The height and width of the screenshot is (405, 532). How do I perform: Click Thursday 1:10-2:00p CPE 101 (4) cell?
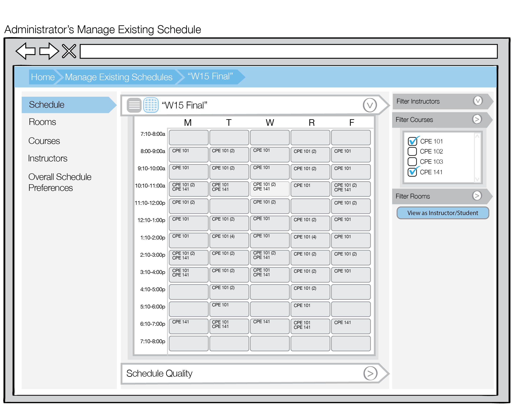click(310, 240)
